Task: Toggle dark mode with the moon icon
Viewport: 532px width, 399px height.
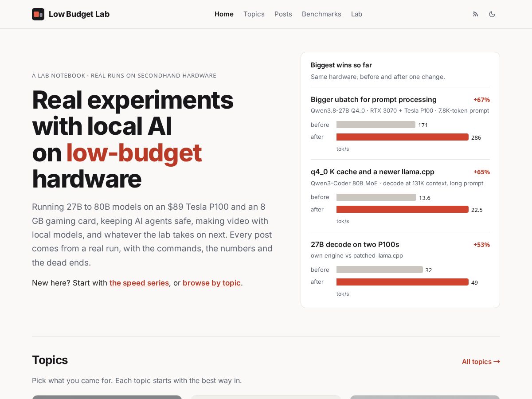Action: (492, 14)
